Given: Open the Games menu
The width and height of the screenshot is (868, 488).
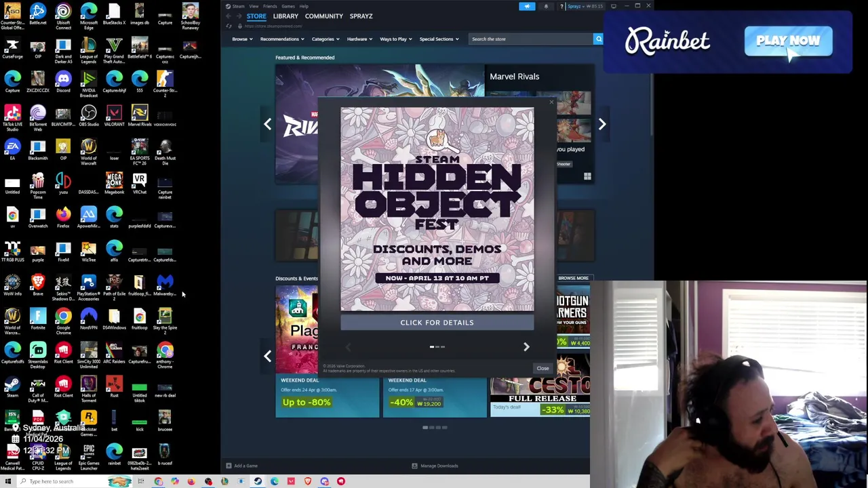Looking at the screenshot, I should coord(288,6).
